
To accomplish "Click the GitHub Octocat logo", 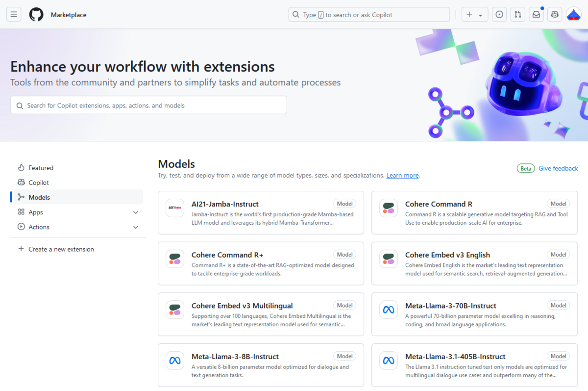I will coord(36,14).
